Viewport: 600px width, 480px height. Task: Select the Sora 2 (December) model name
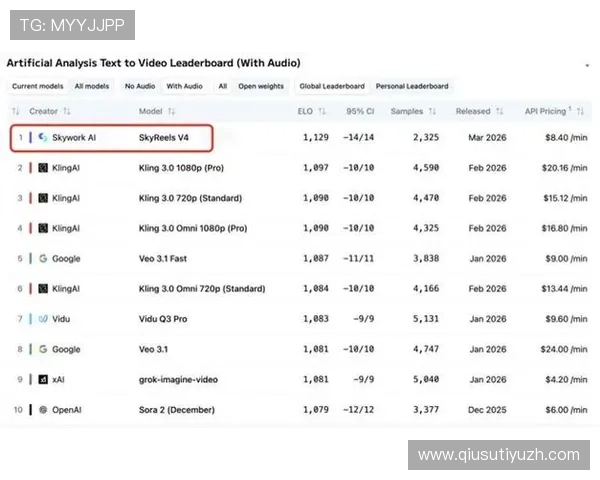pos(176,410)
